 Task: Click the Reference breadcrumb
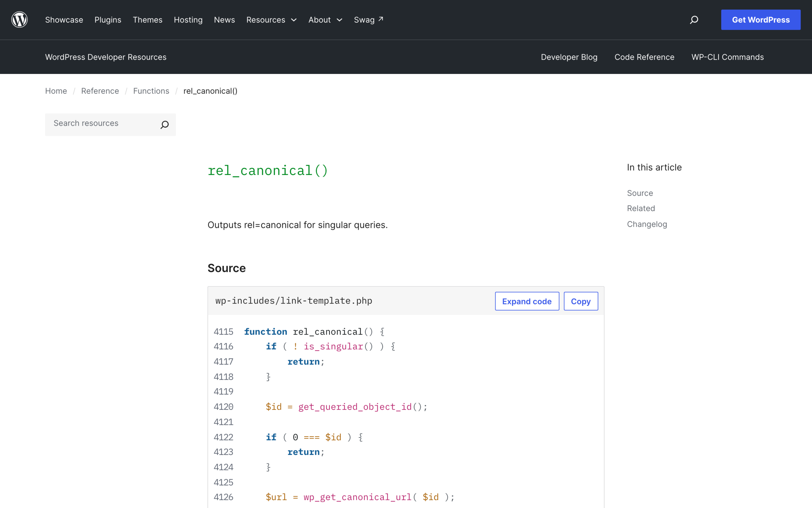[100, 91]
